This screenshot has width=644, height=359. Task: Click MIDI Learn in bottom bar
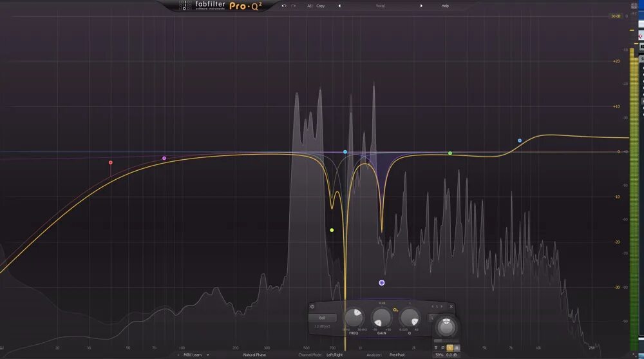click(192, 354)
